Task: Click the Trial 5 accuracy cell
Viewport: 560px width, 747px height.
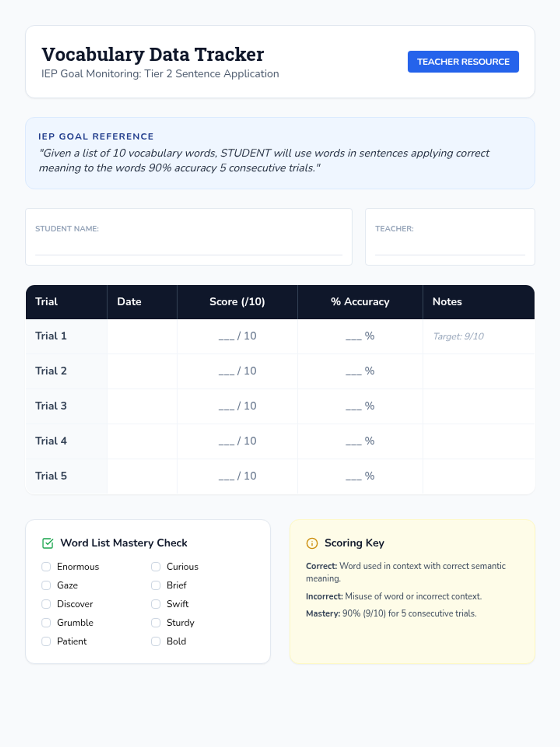Action: (x=360, y=476)
